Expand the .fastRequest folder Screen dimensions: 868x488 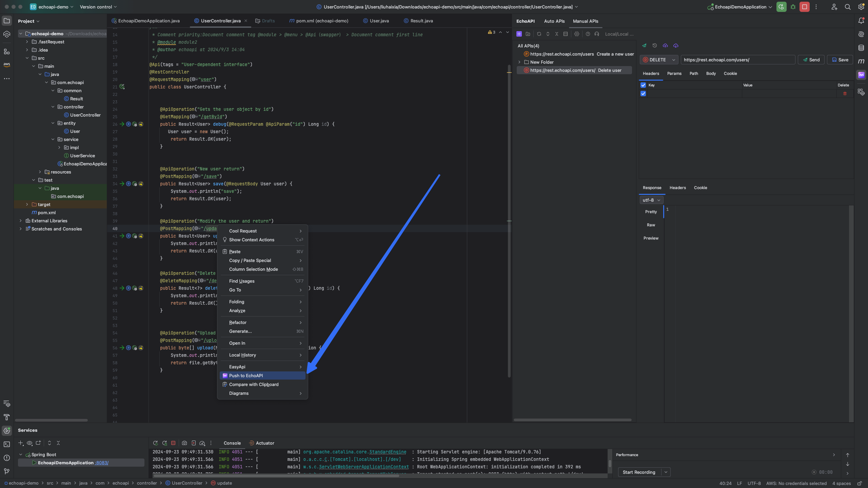tap(27, 42)
